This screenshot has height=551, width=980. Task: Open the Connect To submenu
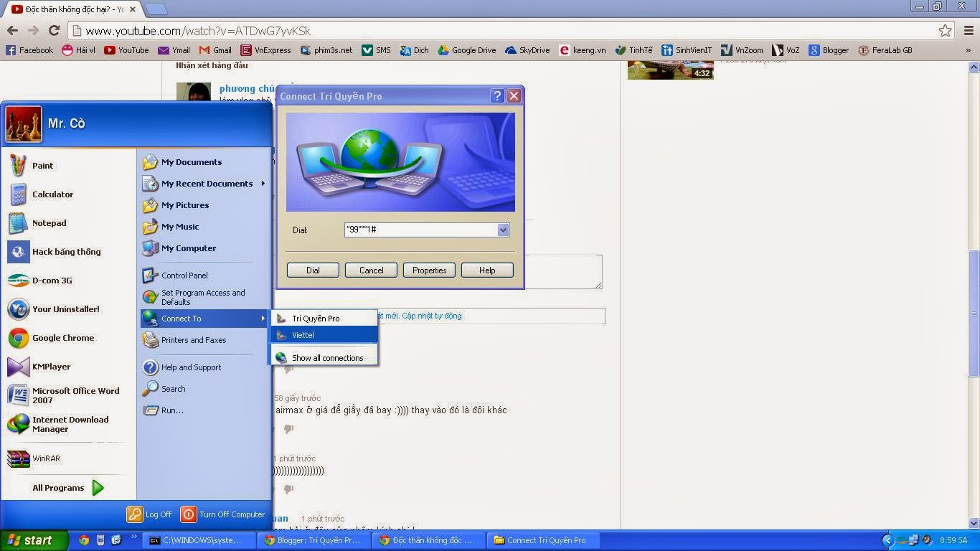(x=204, y=319)
